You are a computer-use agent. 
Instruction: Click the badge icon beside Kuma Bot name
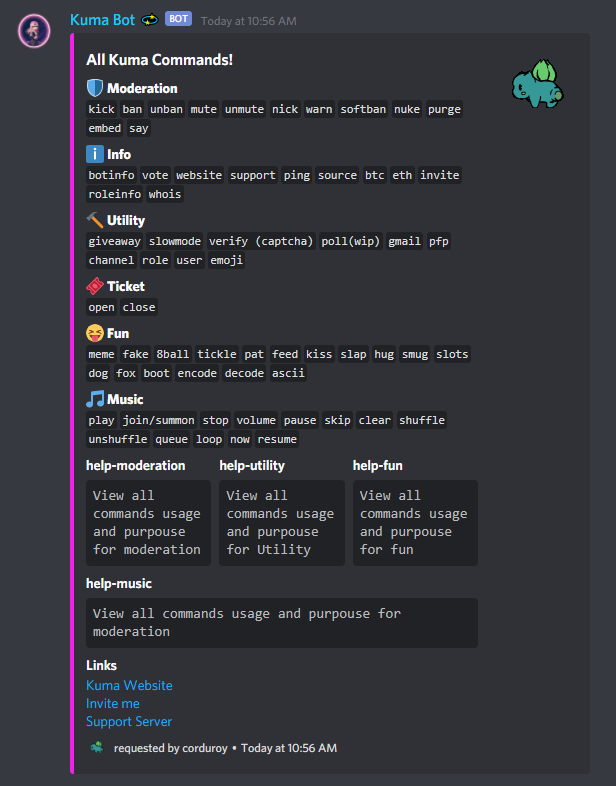tap(150, 19)
